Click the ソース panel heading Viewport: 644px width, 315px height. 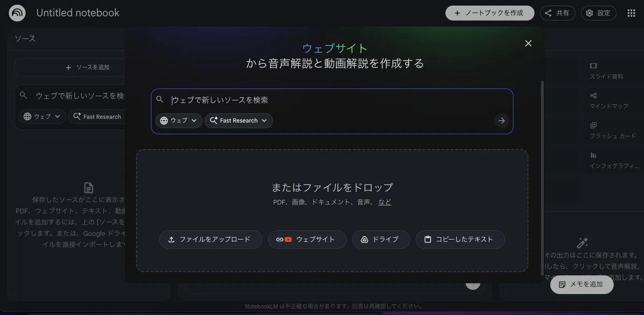[x=25, y=39]
